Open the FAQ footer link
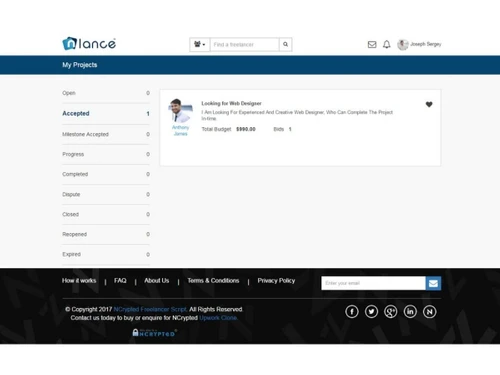 click(120, 281)
